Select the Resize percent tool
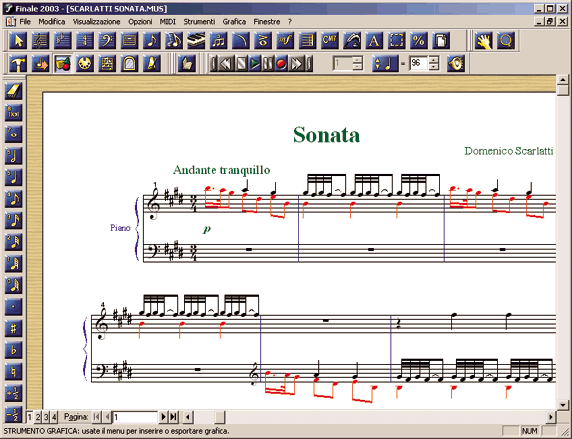572x439 pixels. click(x=418, y=41)
